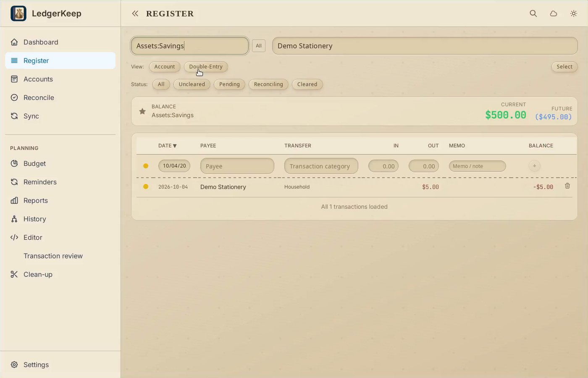
Task: Filter status by Pending
Action: pos(229,84)
